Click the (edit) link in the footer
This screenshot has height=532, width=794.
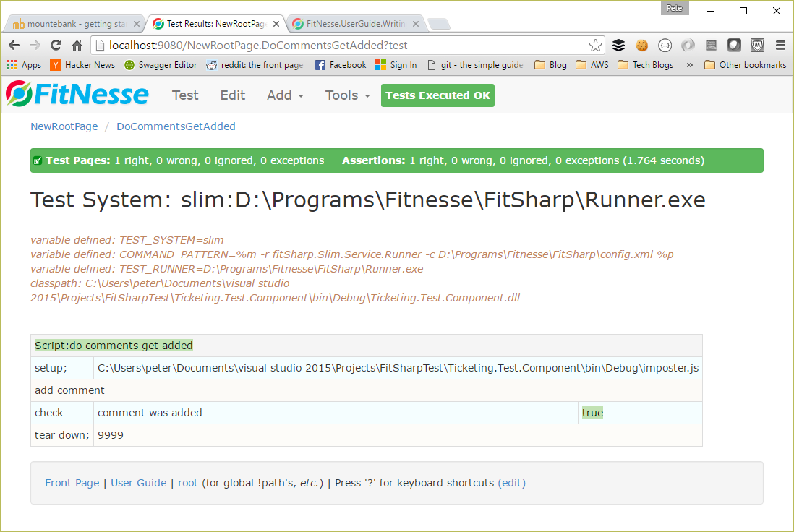click(512, 482)
